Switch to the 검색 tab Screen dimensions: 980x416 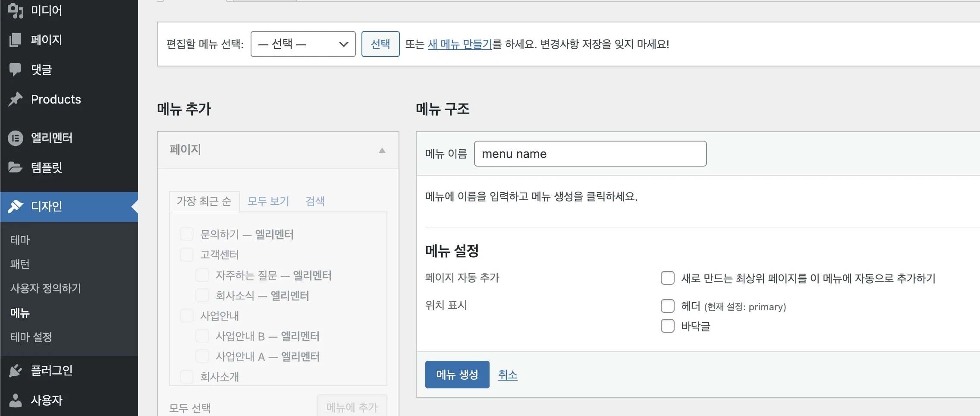pos(315,201)
